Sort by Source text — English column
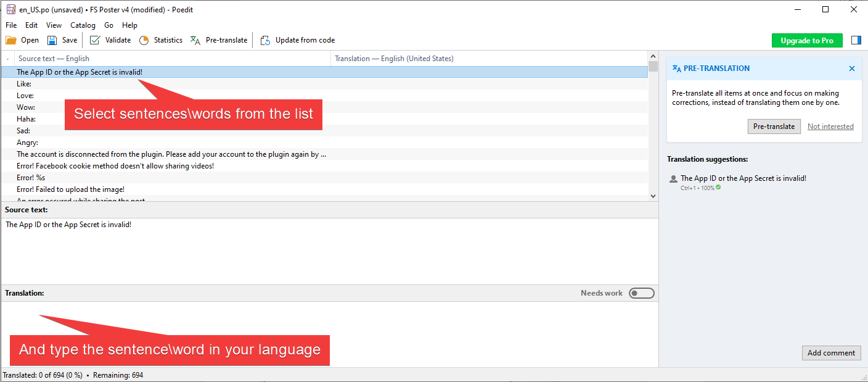The width and height of the screenshot is (868, 382). coord(173,59)
